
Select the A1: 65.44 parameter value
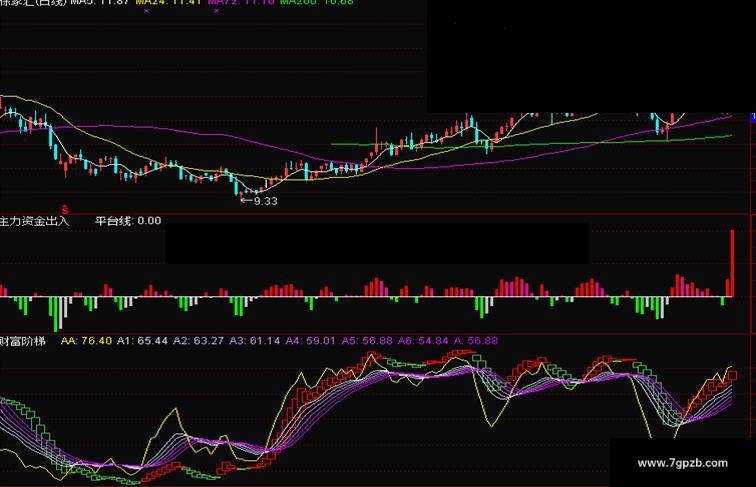pos(142,341)
